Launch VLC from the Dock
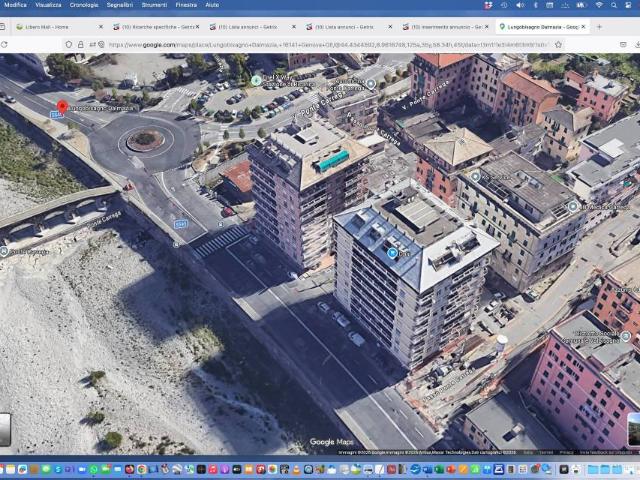The height and width of the screenshot is (480, 640). point(296,469)
